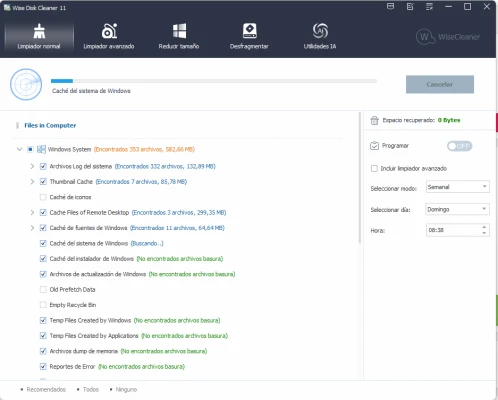Go to Desfragmentar tab
The width and height of the screenshot is (498, 400).
249,36
